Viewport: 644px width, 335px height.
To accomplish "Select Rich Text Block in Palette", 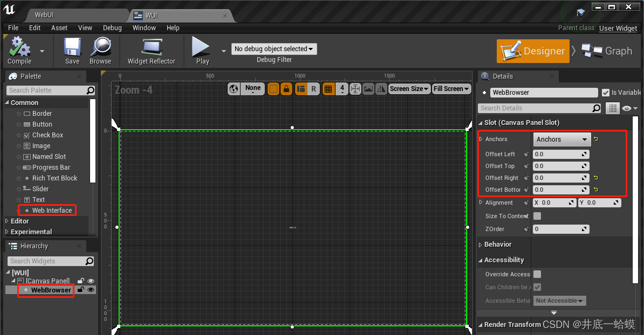I will pos(54,178).
